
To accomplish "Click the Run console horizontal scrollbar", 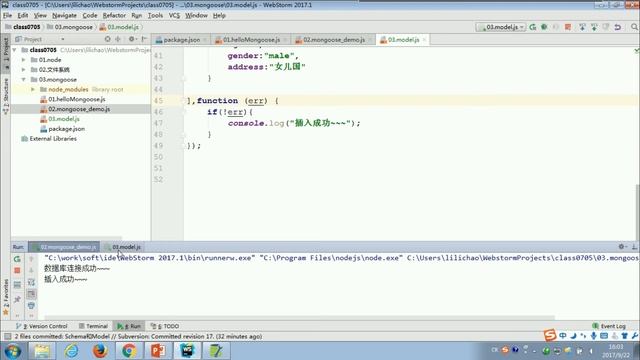I will pos(299,317).
